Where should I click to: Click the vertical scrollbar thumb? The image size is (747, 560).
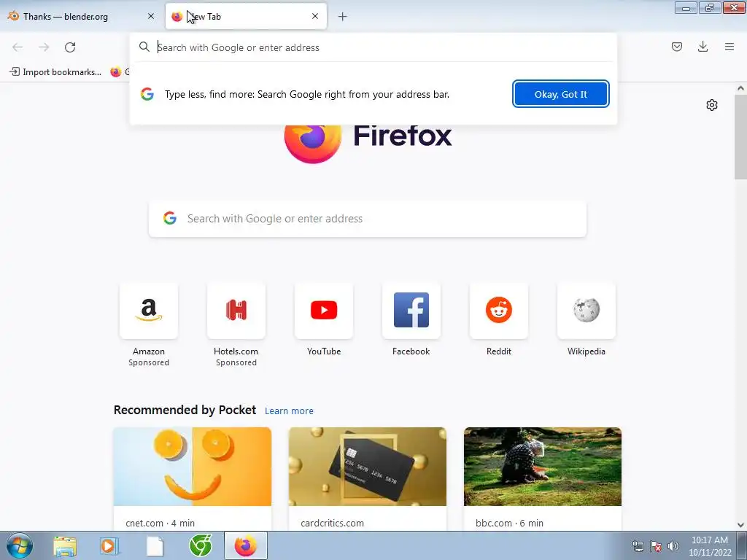click(x=740, y=136)
